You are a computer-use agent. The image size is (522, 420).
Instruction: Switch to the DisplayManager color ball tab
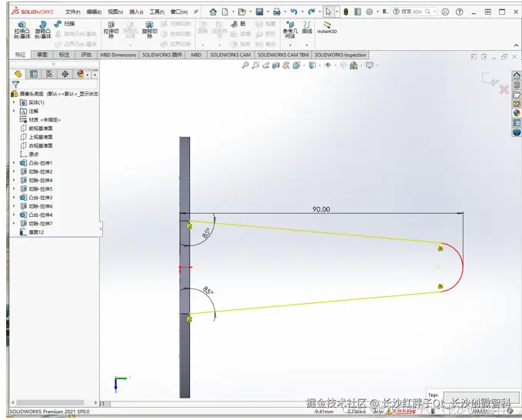coord(80,74)
